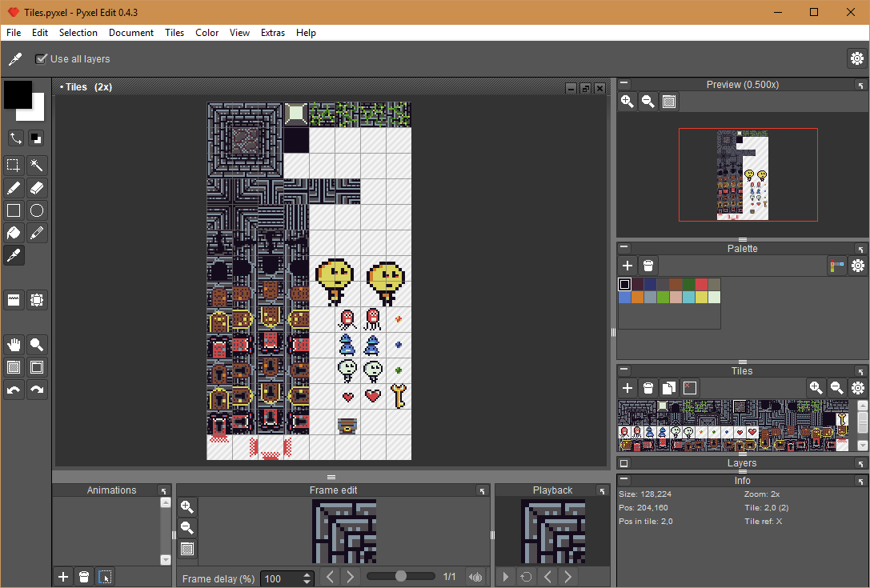Undock the Playback panel

(603, 490)
